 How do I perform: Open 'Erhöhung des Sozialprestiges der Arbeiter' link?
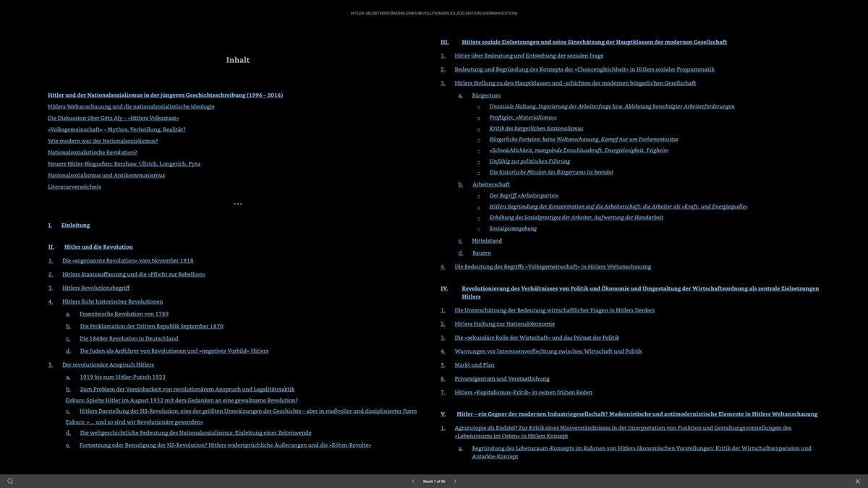(576, 217)
